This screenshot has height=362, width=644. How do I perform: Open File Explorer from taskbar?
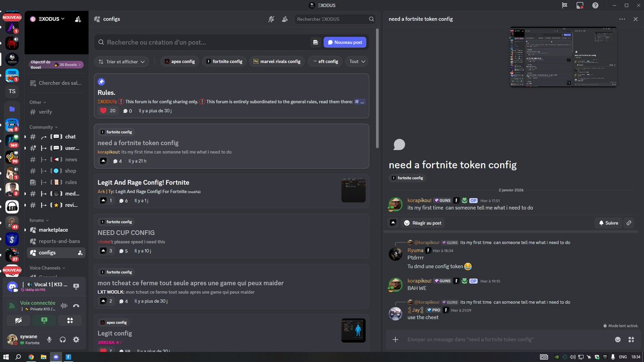tap(43, 357)
